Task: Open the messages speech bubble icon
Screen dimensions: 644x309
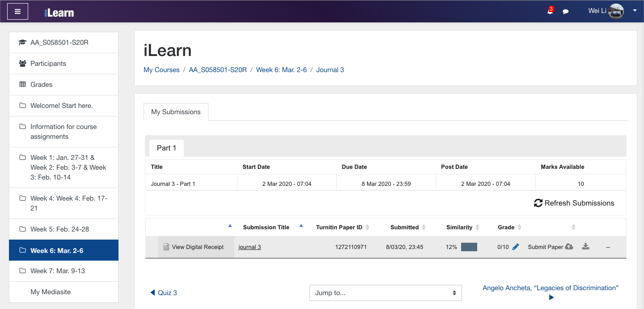Action: [x=566, y=12]
